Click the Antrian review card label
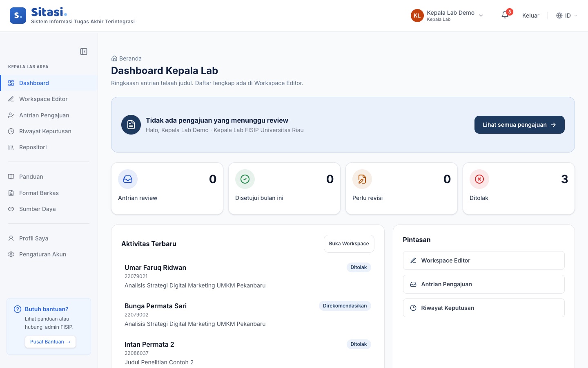This screenshot has width=588, height=368. [x=138, y=198]
